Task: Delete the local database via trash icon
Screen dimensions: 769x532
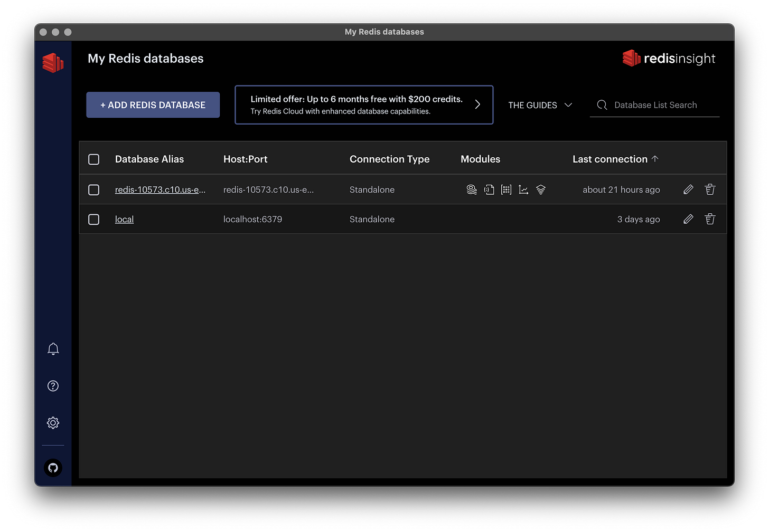Action: 710,219
